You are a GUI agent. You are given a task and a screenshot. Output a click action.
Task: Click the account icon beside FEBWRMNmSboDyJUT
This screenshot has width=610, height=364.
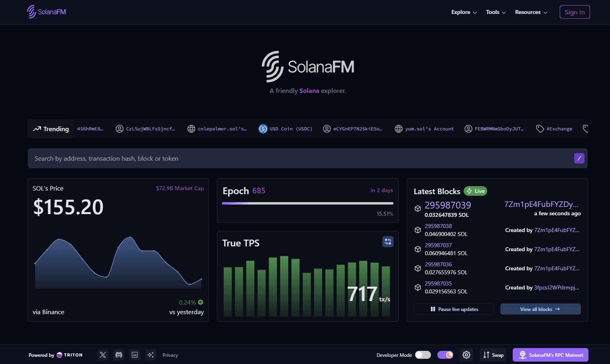pos(468,129)
